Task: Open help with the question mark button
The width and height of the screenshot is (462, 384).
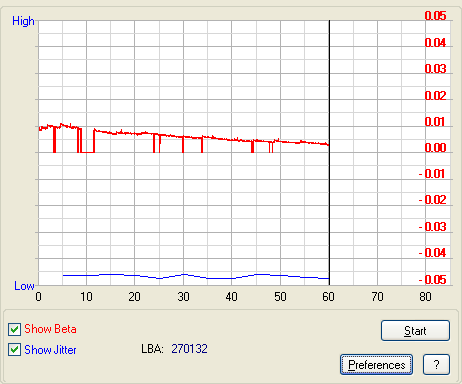Action: pyautogui.click(x=436, y=365)
